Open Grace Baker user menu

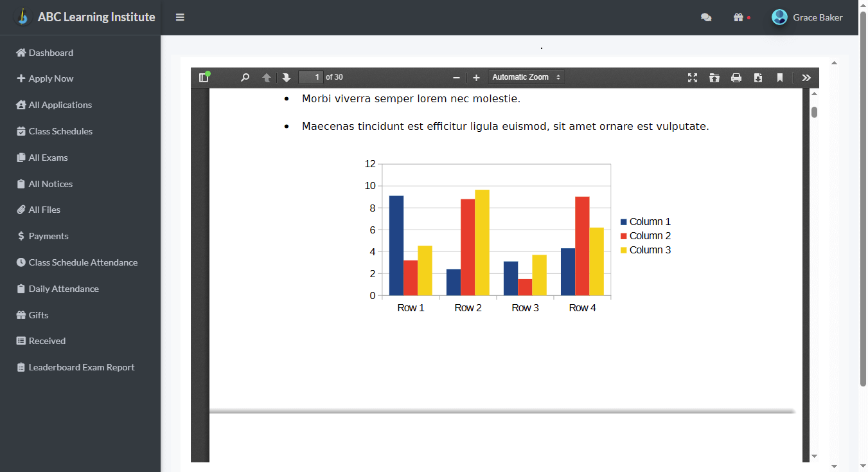tap(807, 17)
